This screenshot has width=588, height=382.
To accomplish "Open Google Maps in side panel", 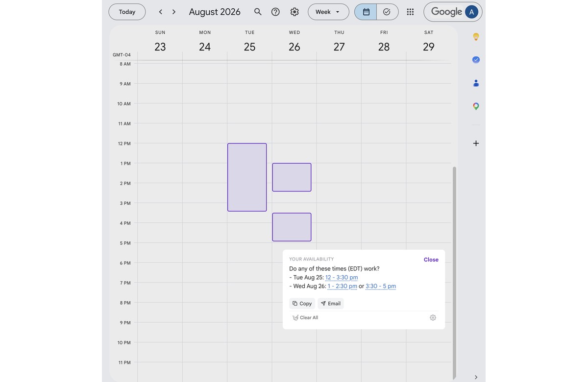I will 476,106.
